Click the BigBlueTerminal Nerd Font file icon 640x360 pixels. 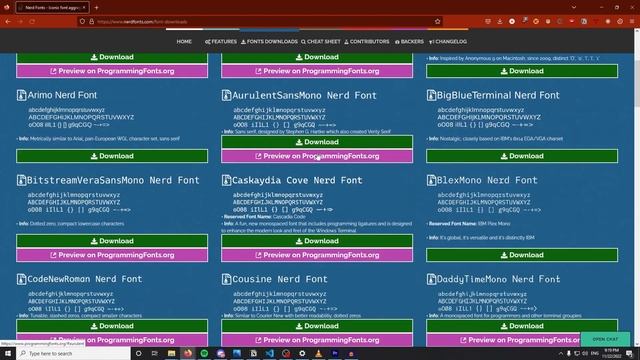431,95
